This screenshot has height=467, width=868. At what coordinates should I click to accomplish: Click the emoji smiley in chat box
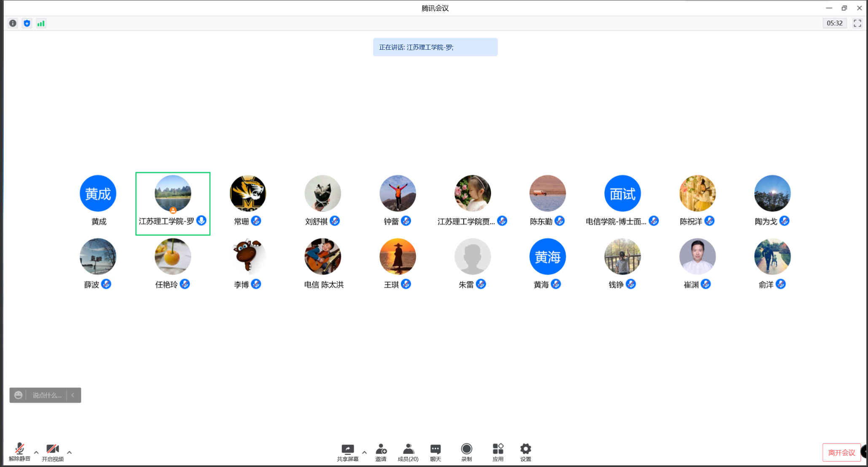18,395
